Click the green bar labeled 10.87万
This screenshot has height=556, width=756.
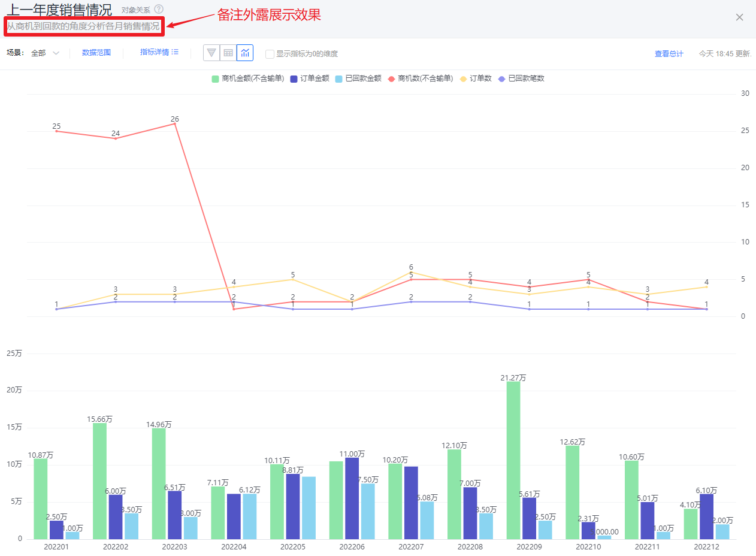(41, 499)
